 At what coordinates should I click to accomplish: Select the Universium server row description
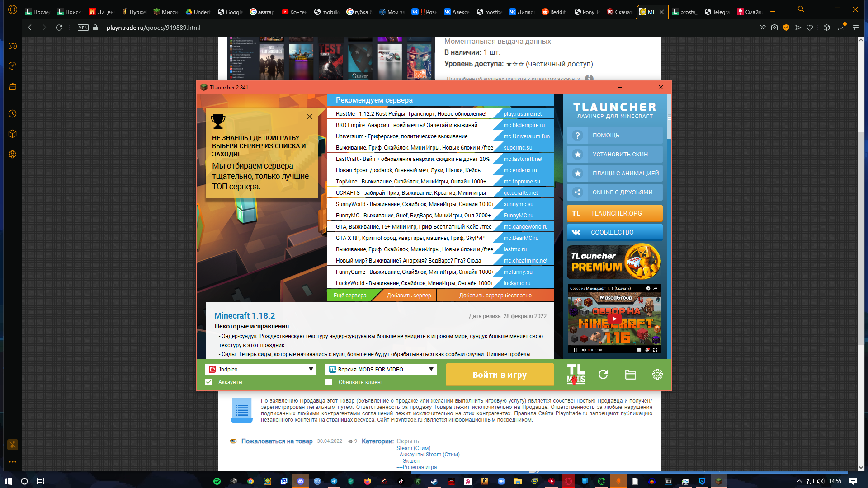[x=401, y=136]
